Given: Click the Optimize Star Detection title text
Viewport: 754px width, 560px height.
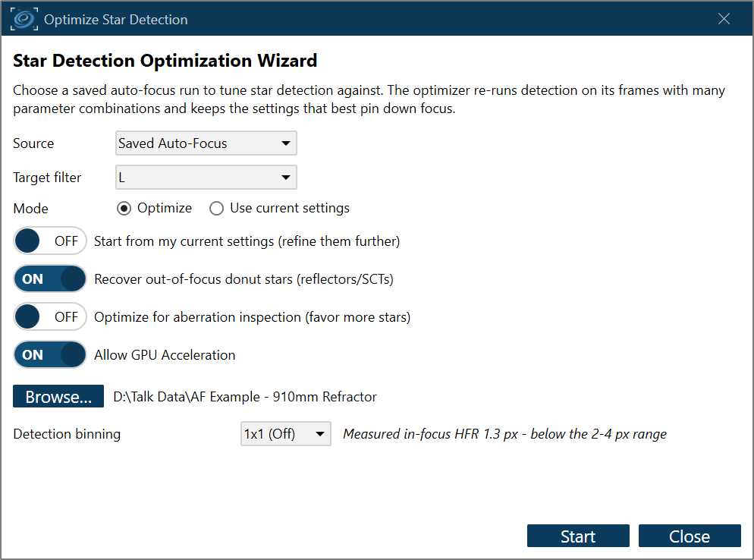Looking at the screenshot, I should click(116, 20).
